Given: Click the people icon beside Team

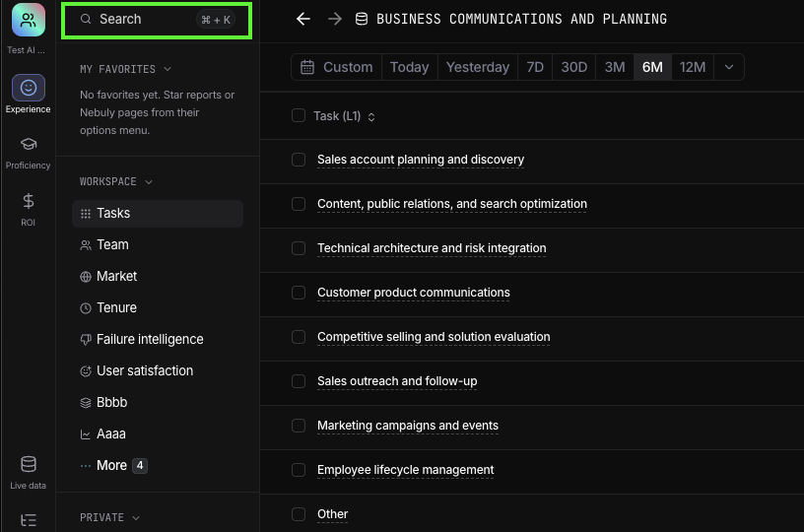Looking at the screenshot, I should (x=86, y=245).
